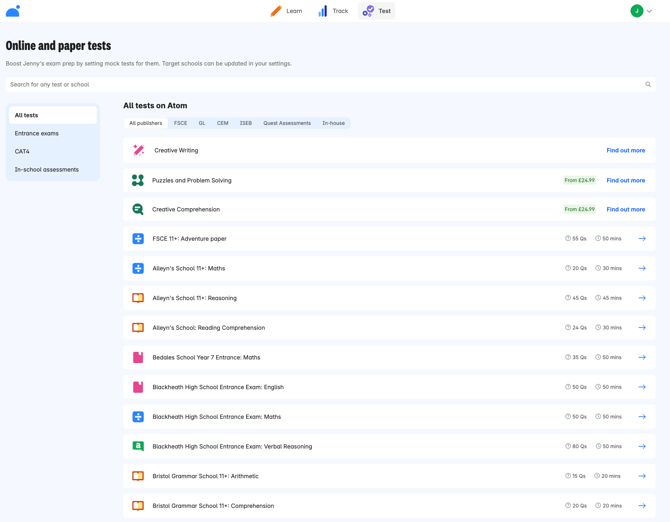Click the Puzzles and Problem Solving icon
The height and width of the screenshot is (522, 670).
tap(138, 180)
